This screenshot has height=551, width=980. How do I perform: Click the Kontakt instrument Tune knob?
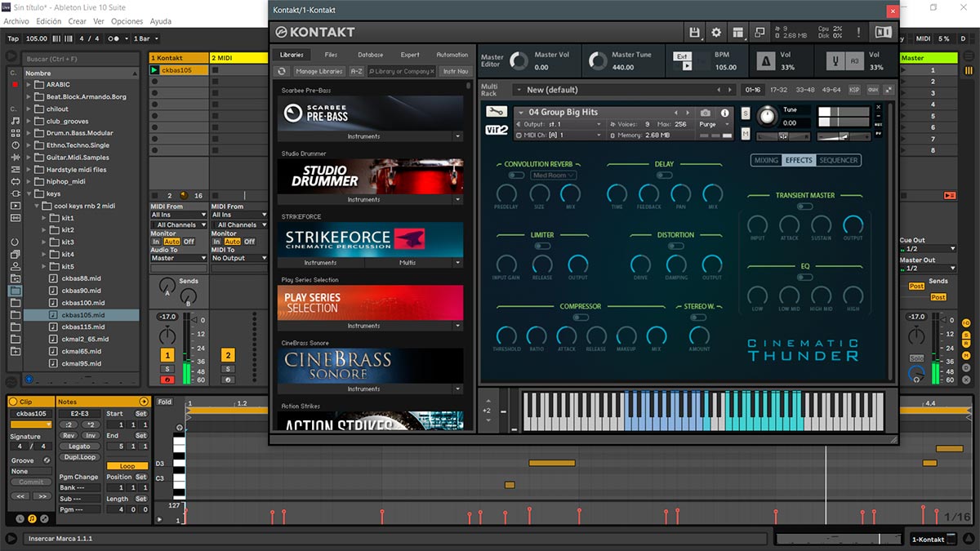click(x=767, y=115)
